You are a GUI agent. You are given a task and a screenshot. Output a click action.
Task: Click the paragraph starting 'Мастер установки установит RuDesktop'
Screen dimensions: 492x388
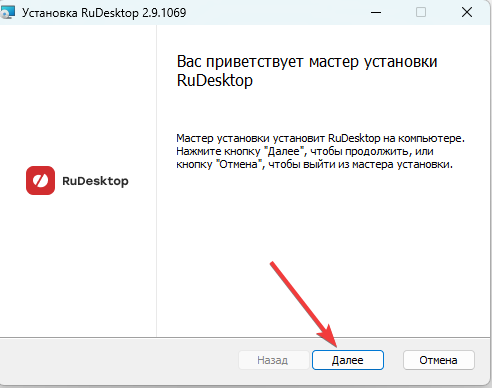pos(320,151)
